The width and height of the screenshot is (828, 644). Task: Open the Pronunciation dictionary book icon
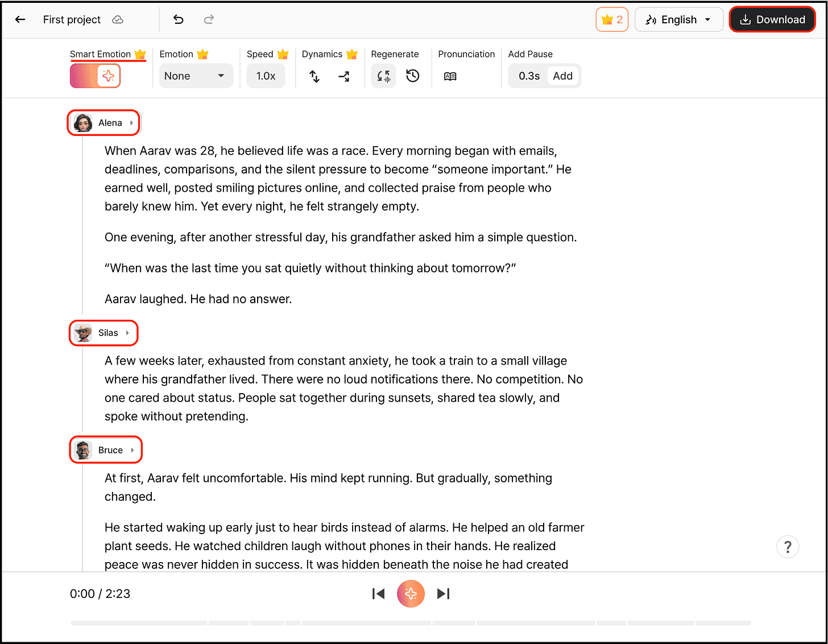450,76
